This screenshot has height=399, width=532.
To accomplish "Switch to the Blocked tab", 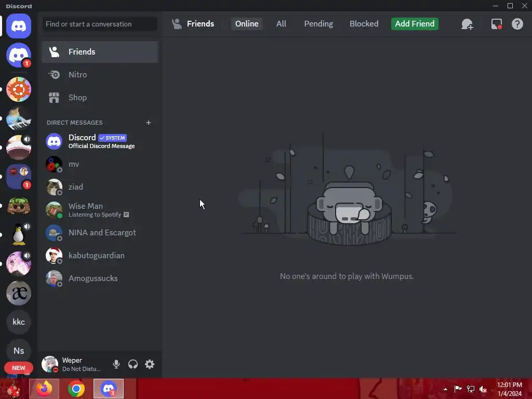I will click(x=364, y=24).
